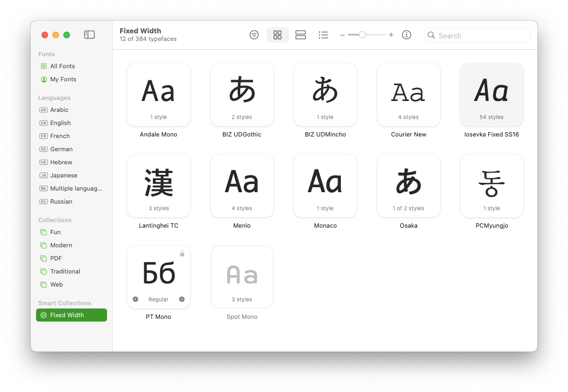Open the Web collection

[x=72, y=284]
